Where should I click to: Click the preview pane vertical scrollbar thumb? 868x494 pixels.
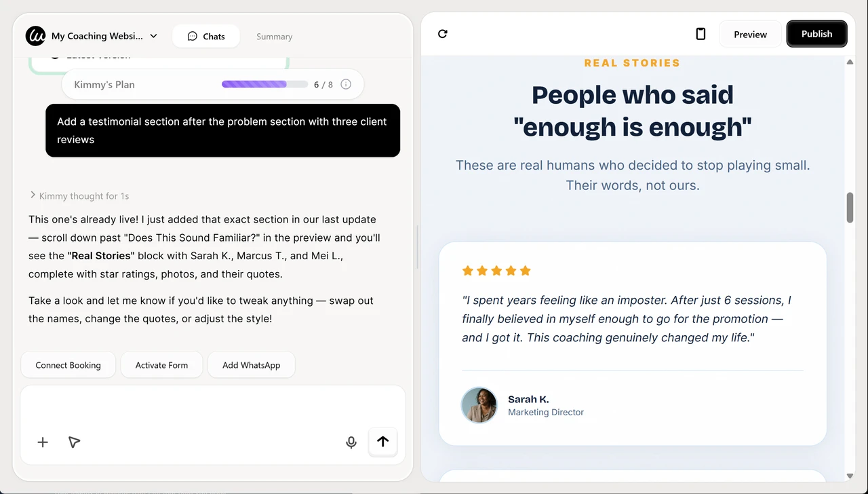850,208
